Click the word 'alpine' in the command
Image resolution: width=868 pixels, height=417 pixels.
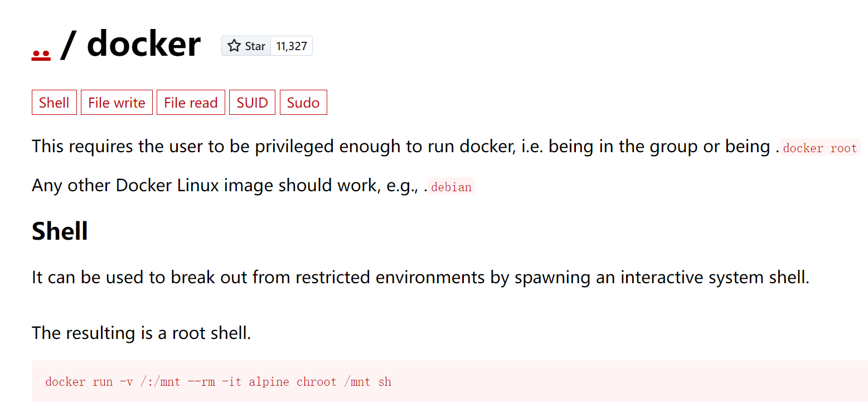point(269,382)
